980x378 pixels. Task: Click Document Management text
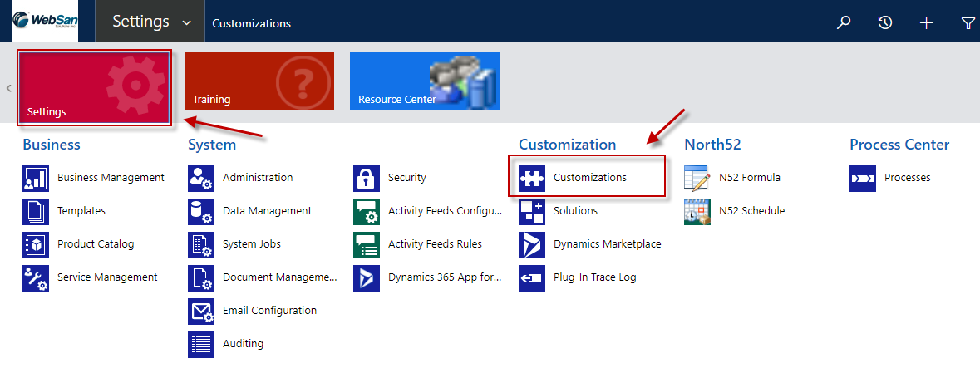click(x=280, y=277)
